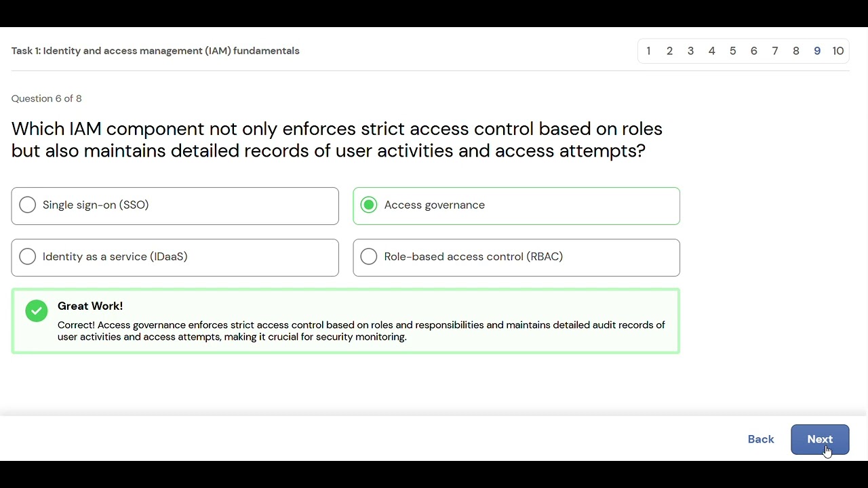This screenshot has height=488, width=868.
Task: Jump to task 3 in pagination
Action: point(690,51)
